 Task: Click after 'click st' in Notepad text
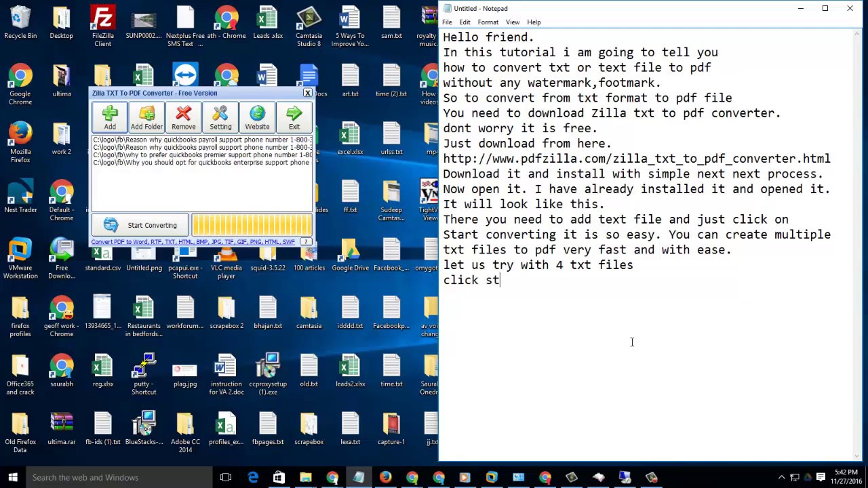coord(500,280)
